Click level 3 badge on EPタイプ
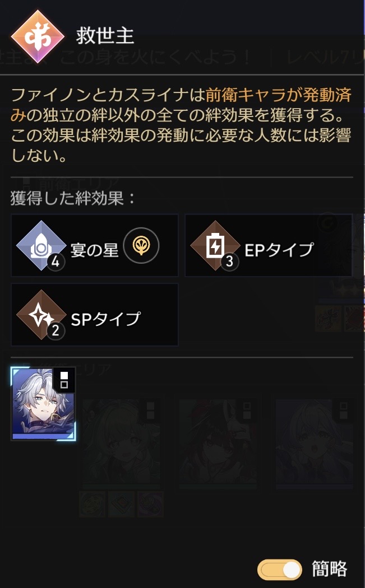The width and height of the screenshot is (365, 588). [229, 262]
